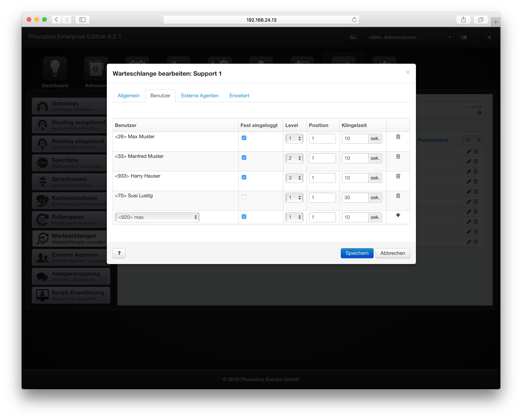Open Level dropdown for Harry Hauser
Image resolution: width=522 pixels, height=420 pixels.
tap(294, 178)
